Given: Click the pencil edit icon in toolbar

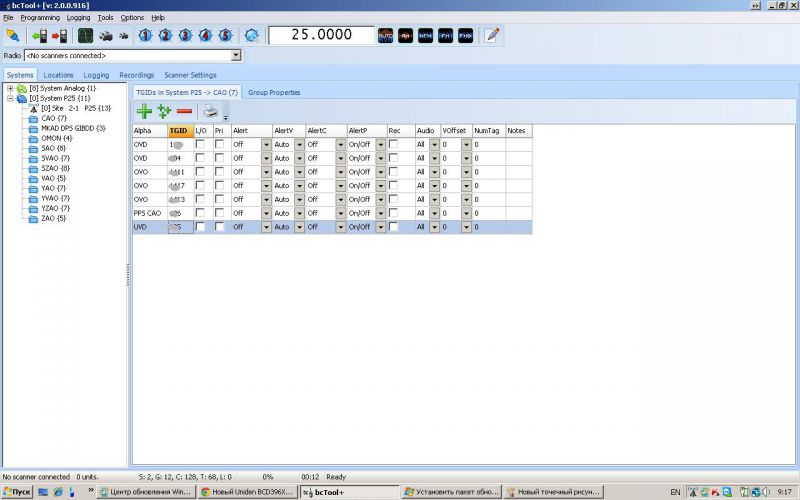Looking at the screenshot, I should coord(492,35).
